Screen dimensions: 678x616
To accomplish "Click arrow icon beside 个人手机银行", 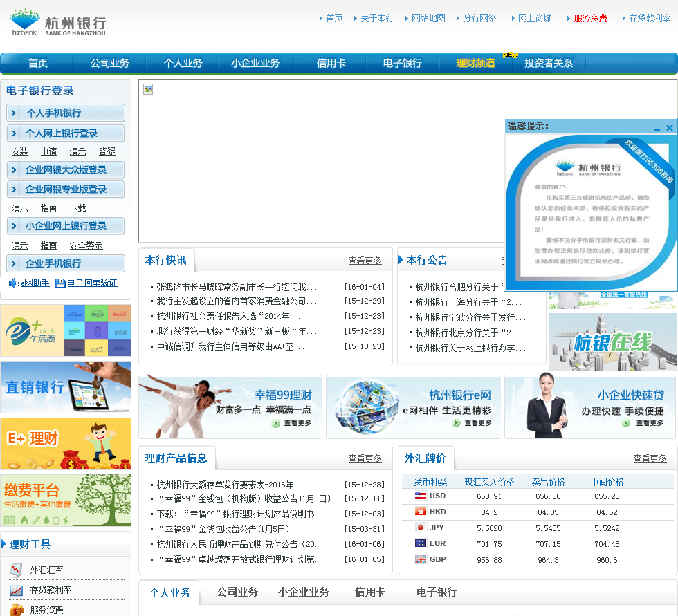I will 13,113.
